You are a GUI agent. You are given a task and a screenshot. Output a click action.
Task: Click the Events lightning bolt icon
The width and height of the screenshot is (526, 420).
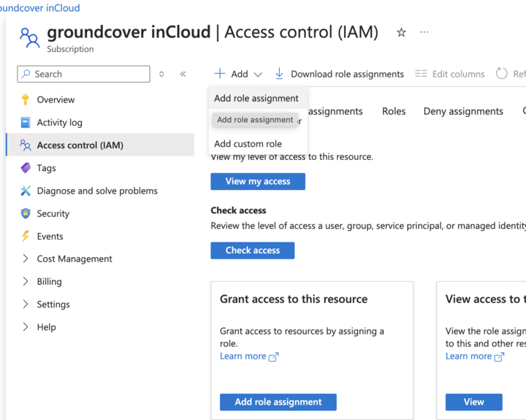[x=26, y=237]
